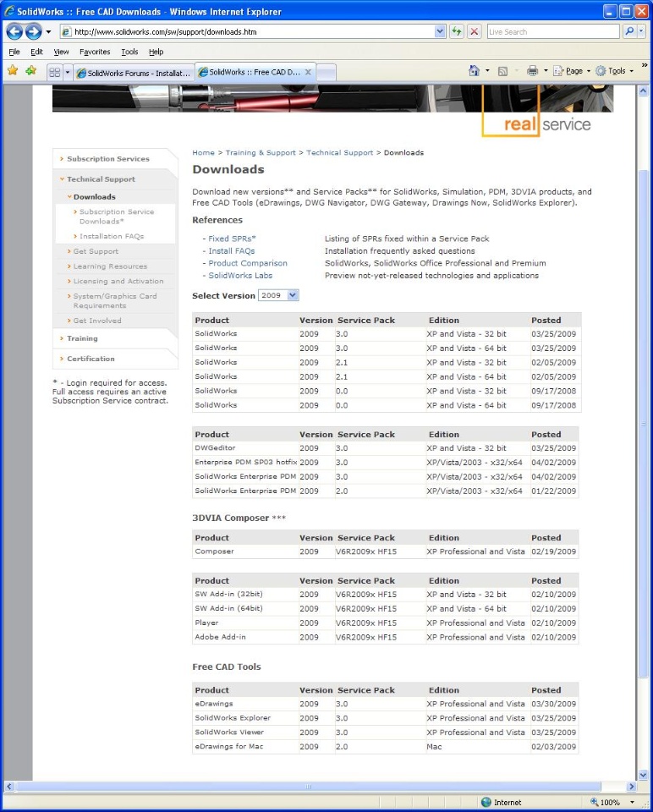Click the Quick Tabs grid icon
Image resolution: width=653 pixels, height=812 pixels.
click(54, 73)
